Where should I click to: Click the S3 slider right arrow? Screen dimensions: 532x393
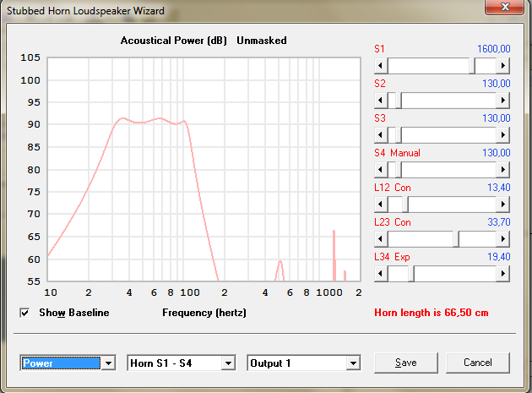click(x=502, y=135)
